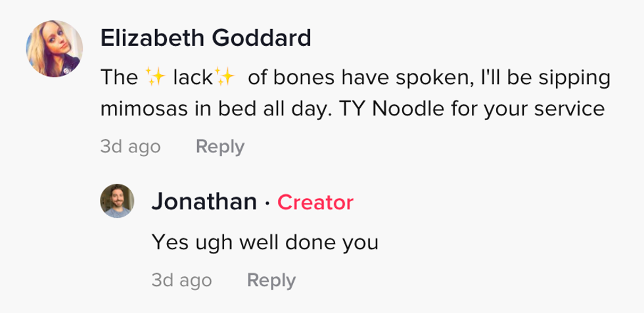Screen dimensions: 644x313
Task: Click "3d ago" under Jonathan's reply
Action: (x=181, y=281)
